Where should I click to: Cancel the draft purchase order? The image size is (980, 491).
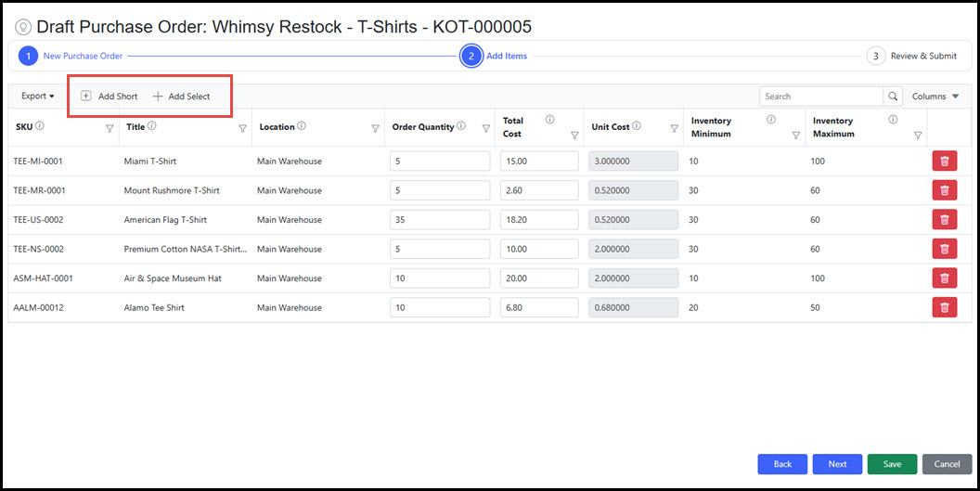pos(947,464)
